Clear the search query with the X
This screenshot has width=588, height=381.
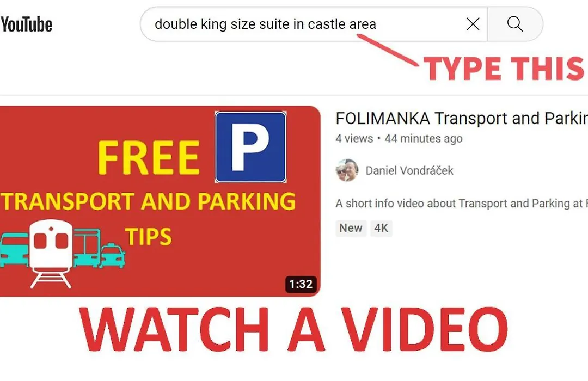[473, 24]
